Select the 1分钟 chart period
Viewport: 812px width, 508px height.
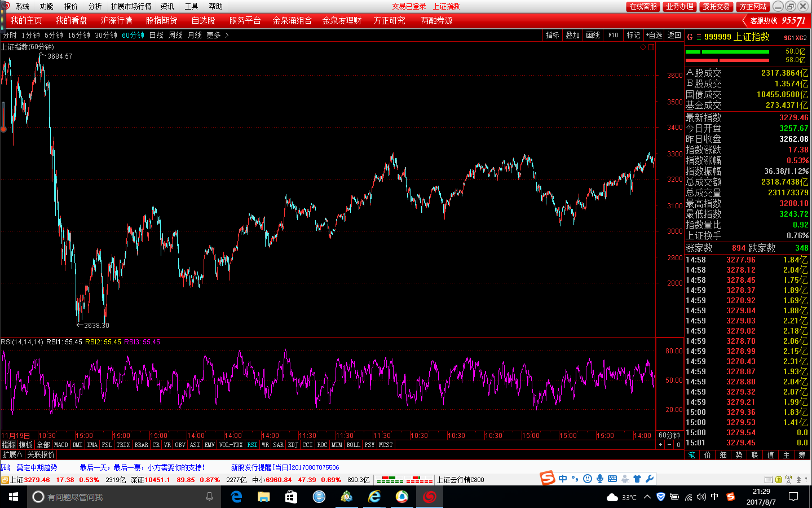(30, 35)
